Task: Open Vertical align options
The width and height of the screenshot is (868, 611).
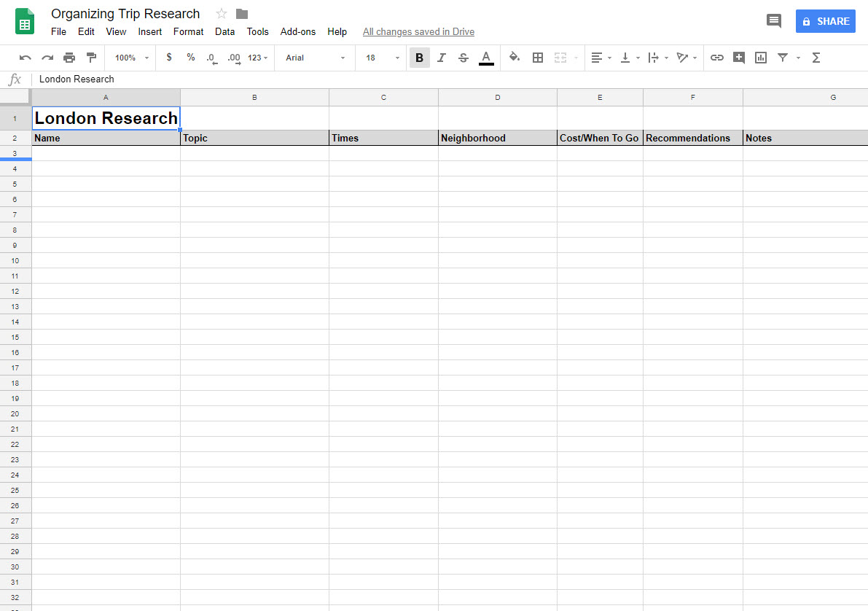Action: [x=630, y=58]
